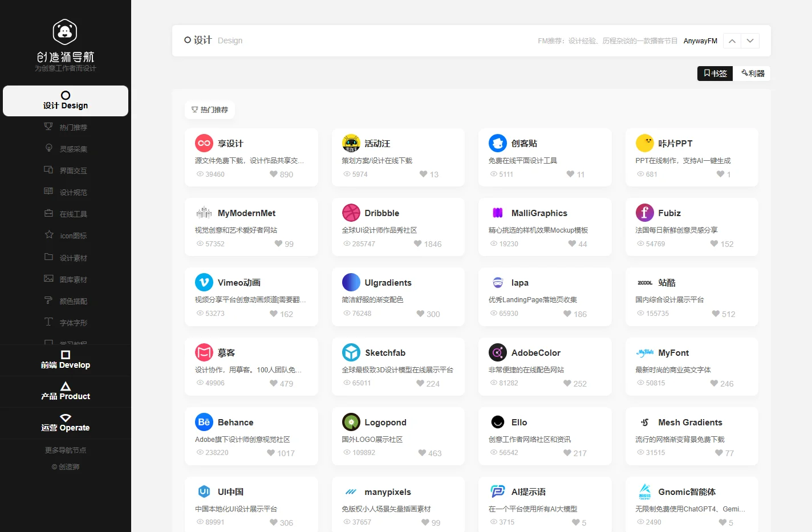Screen dimensions: 812x532
Task: Click the 创客贴 logo icon
Action: pos(498,143)
